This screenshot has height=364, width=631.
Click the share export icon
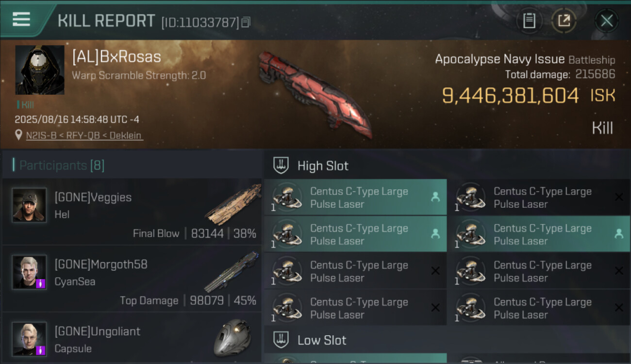(x=564, y=21)
